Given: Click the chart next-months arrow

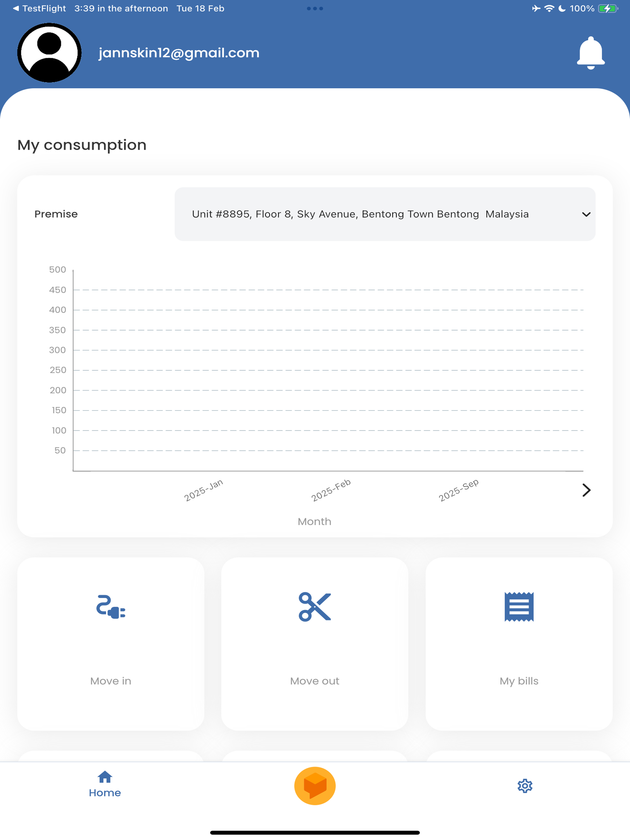Looking at the screenshot, I should click(586, 490).
